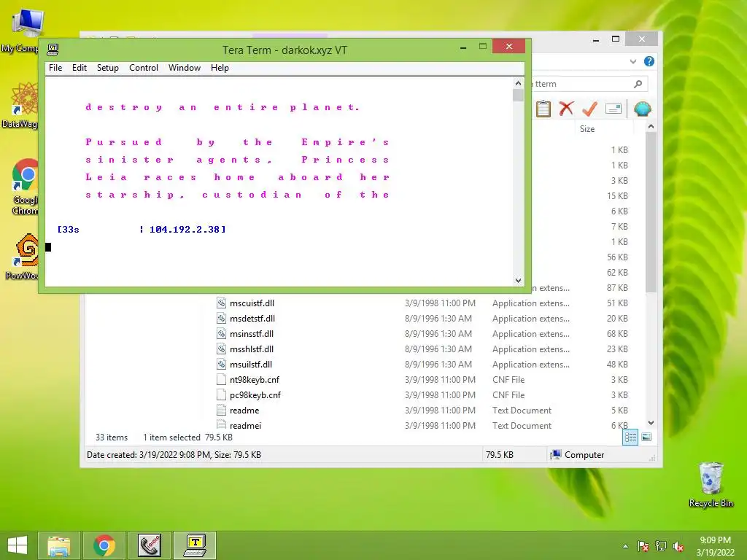747x560 pixels.
Task: Click the Explorer file list scroll up arrow
Action: pos(651,127)
